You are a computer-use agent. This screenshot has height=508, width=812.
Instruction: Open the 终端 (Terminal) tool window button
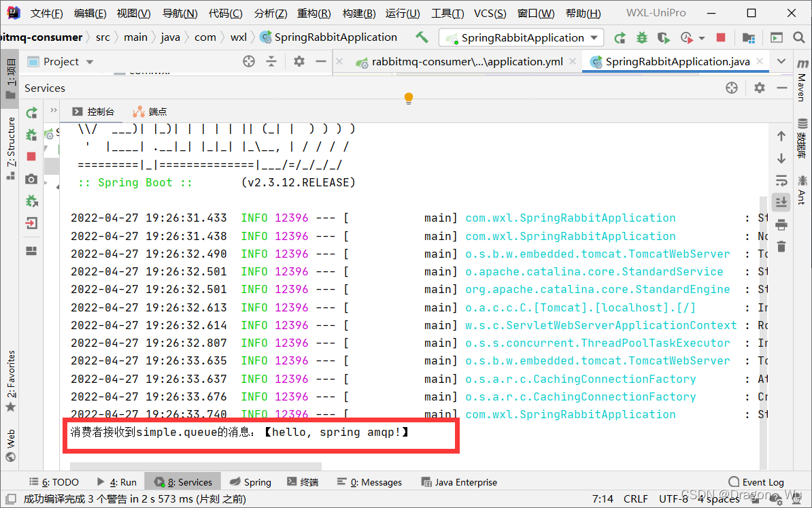point(303,481)
